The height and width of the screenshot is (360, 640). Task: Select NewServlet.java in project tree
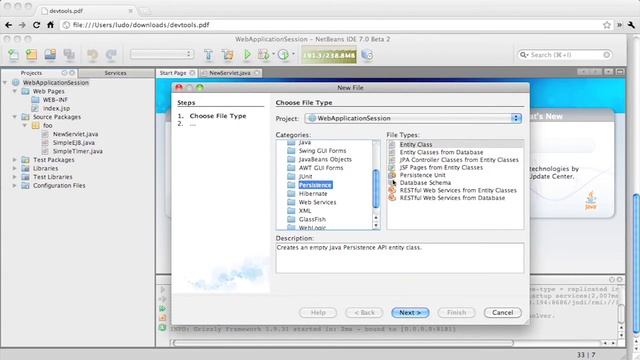click(x=75, y=134)
